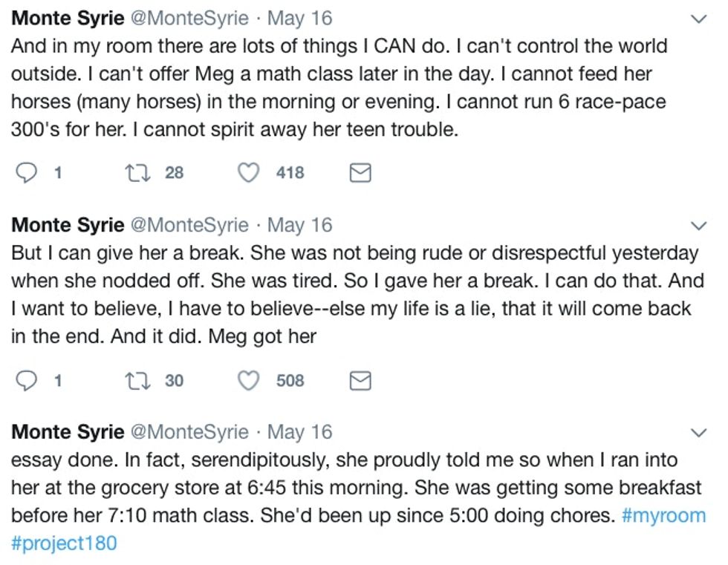This screenshot has width=728, height=565.
Task: Open more options chevron on second tweet
Action: tap(698, 225)
